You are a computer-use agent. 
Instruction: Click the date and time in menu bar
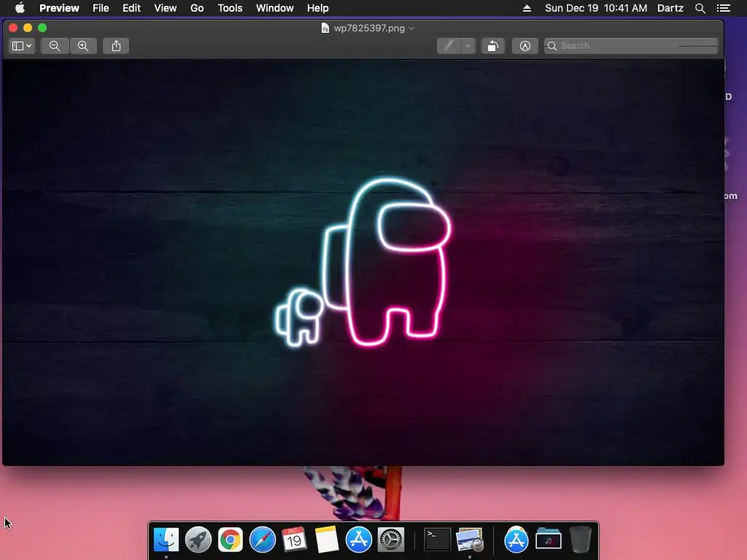pyautogui.click(x=596, y=8)
